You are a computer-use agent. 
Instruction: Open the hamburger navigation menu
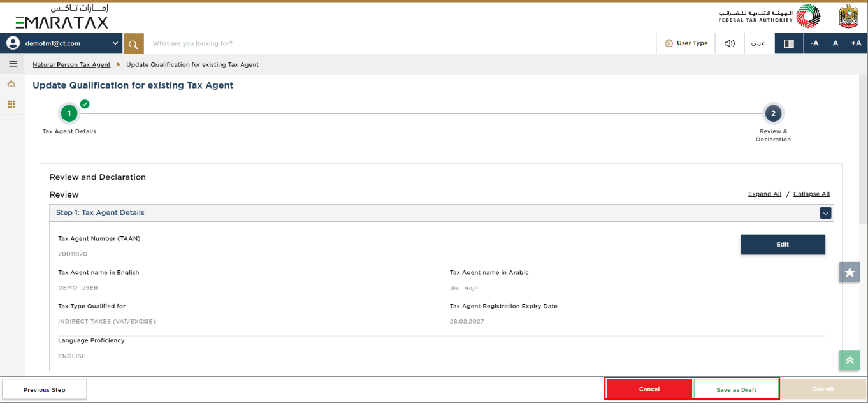pos(13,64)
